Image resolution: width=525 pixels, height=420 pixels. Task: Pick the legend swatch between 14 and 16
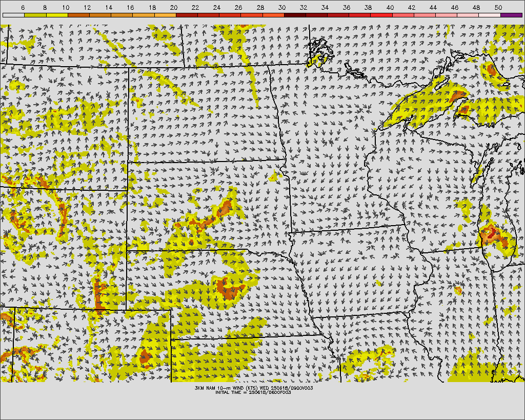pyautogui.click(x=122, y=15)
